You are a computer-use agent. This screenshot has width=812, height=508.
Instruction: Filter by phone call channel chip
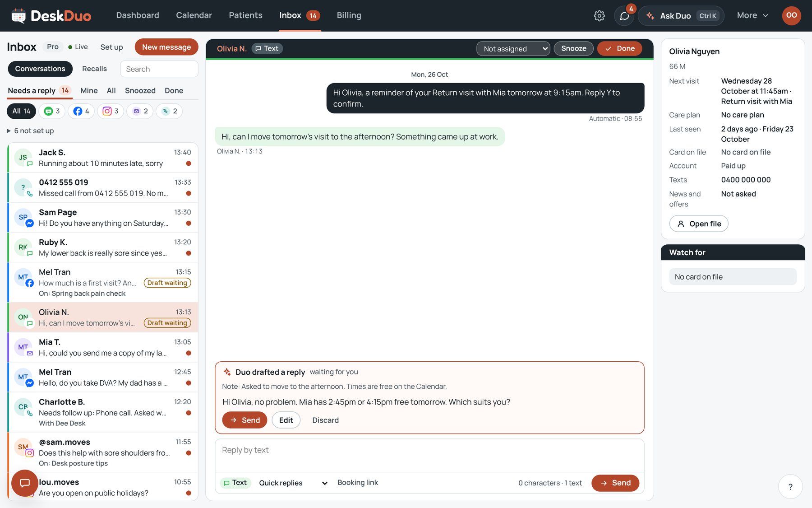[x=169, y=111]
